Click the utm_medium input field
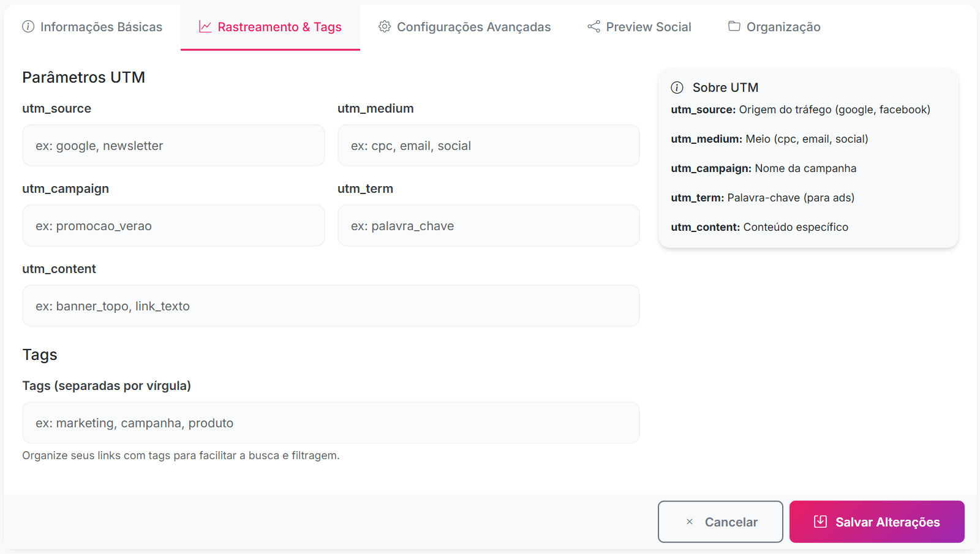 coord(488,145)
